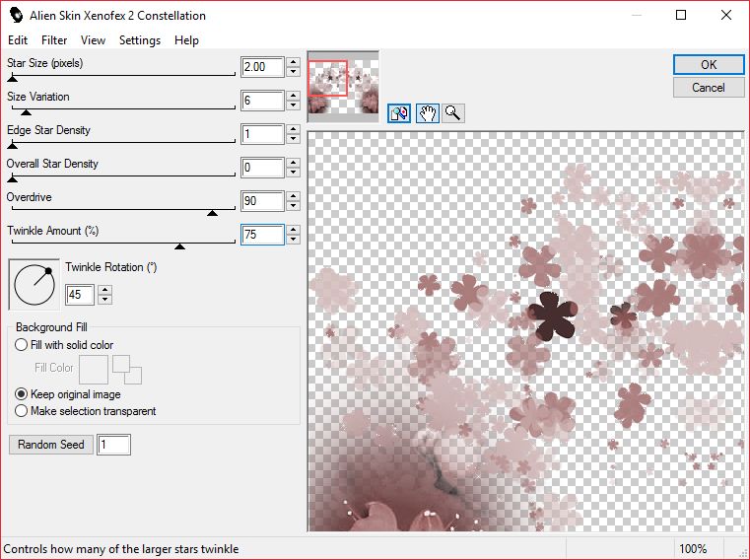Click the Cancel button

(709, 88)
